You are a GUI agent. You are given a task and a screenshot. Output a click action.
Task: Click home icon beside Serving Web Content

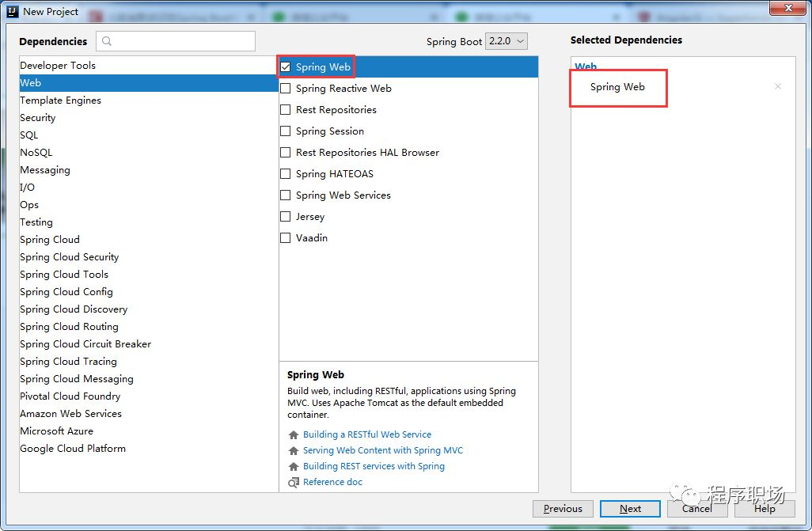[294, 451]
